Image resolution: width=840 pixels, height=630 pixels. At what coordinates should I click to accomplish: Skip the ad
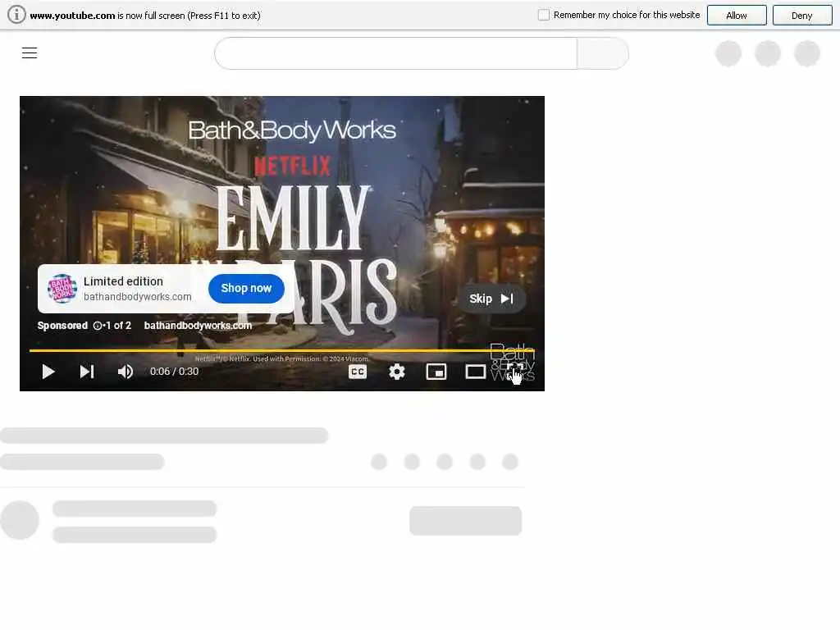coord(492,299)
